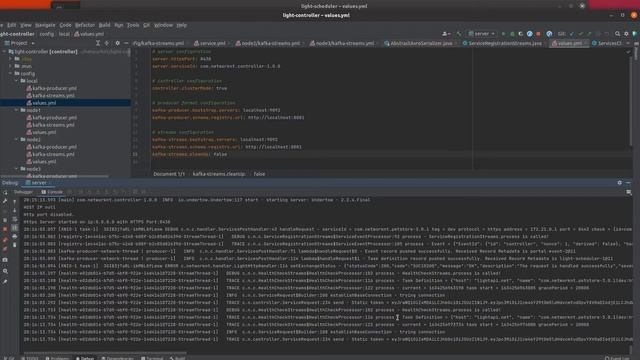Click the Debug bug icon in toolbar
The width and height of the screenshot is (640, 360).
click(512, 34)
